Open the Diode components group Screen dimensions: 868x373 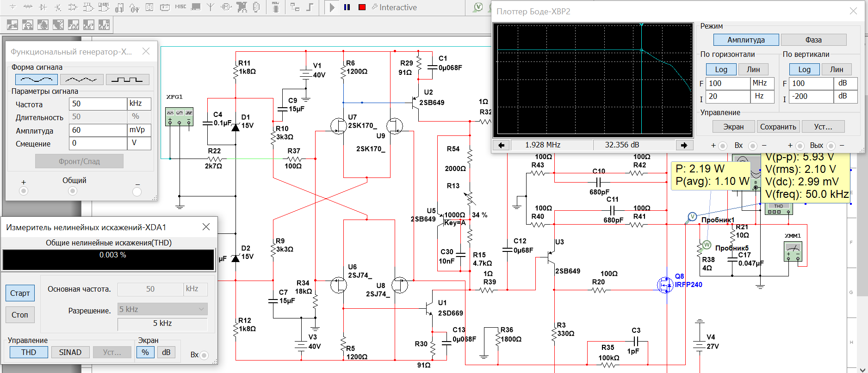tap(43, 7)
